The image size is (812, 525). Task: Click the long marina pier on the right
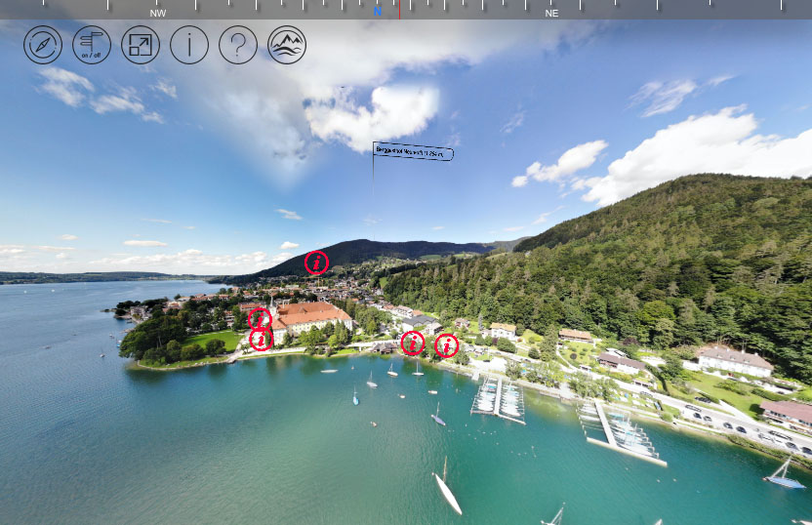(x=623, y=435)
